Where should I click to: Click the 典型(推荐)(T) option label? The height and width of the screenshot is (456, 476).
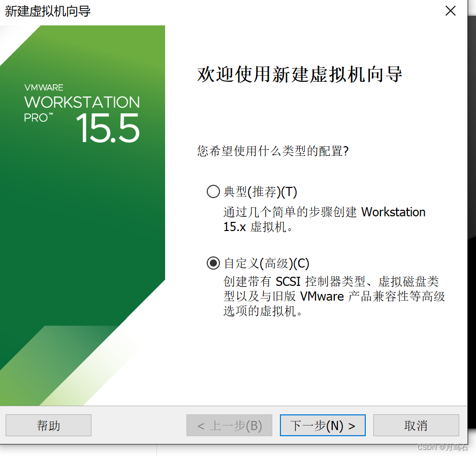point(261,192)
